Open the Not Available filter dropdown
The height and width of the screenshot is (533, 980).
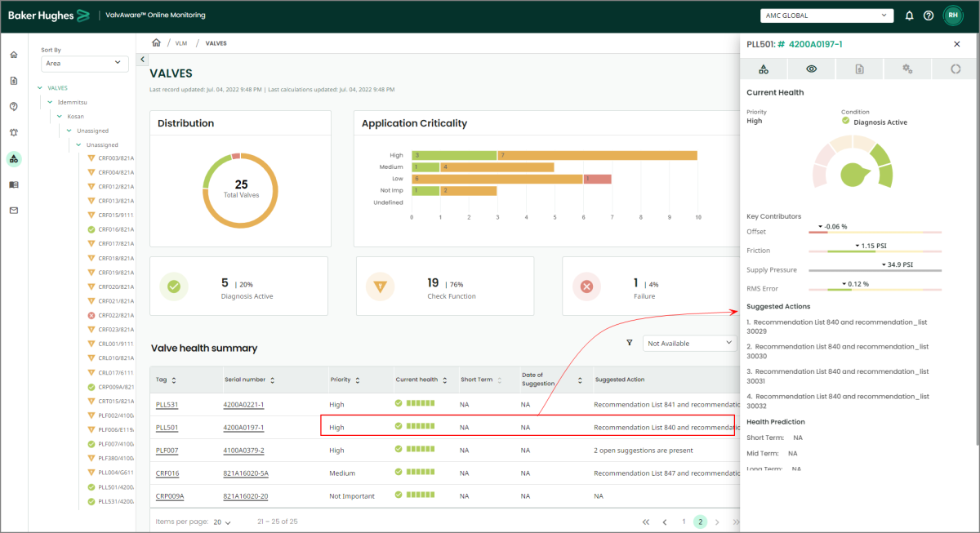[x=690, y=344]
